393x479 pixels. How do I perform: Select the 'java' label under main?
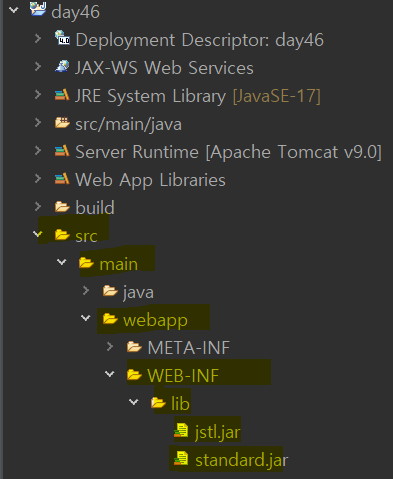coord(138,293)
